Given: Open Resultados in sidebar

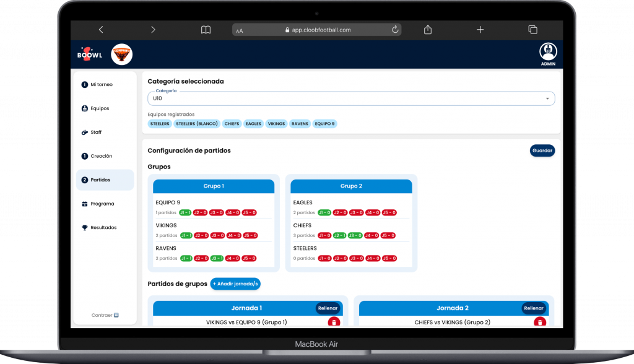Looking at the screenshot, I should 103,227.
